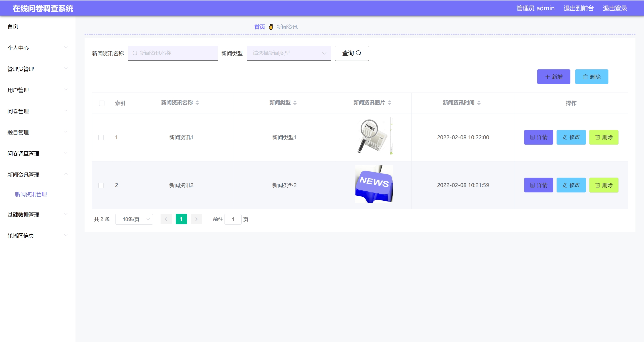The image size is (644, 342).
Task: Click the 在线问卷调查系统 title
Action: tap(43, 9)
